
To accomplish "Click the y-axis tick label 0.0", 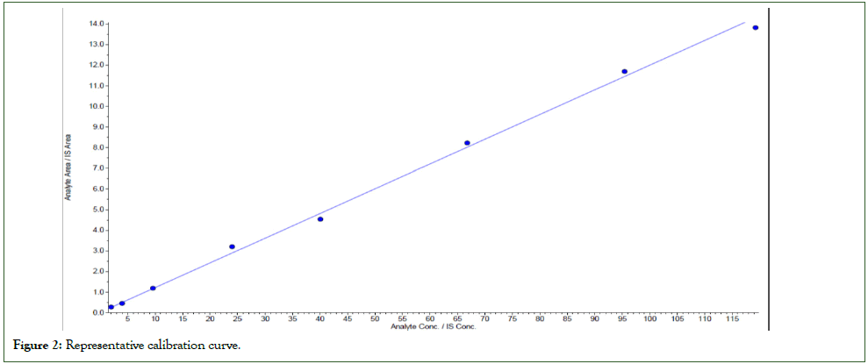I will coord(98,312).
